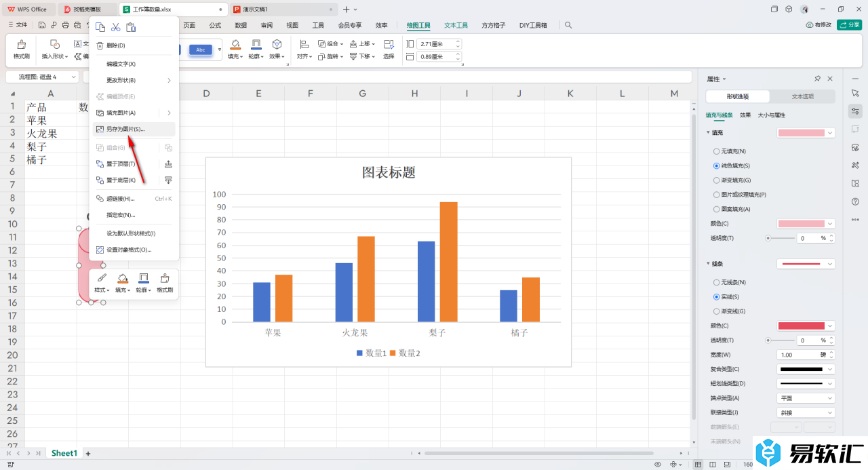Select 文本选项 in properties panel
Viewport: 868px width, 470px height.
802,96
